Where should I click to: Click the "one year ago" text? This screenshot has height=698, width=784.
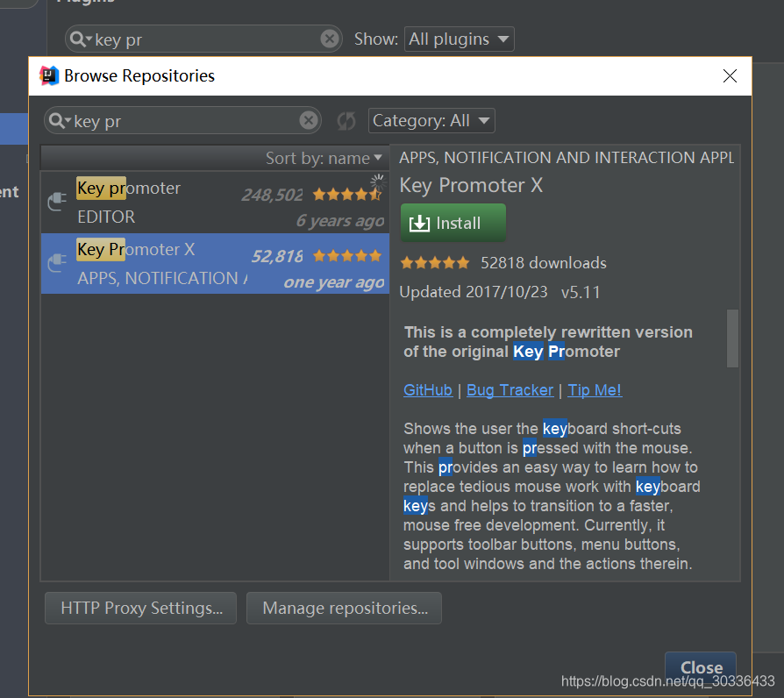334,282
